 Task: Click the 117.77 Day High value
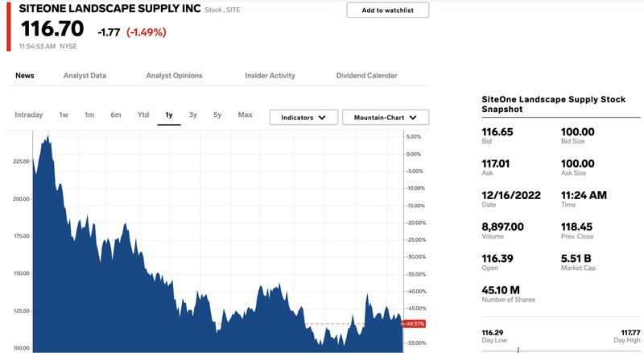(x=630, y=332)
